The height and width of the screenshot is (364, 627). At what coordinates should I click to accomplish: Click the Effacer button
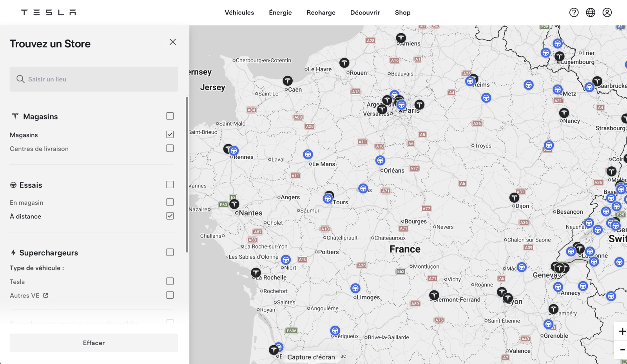[x=94, y=343]
